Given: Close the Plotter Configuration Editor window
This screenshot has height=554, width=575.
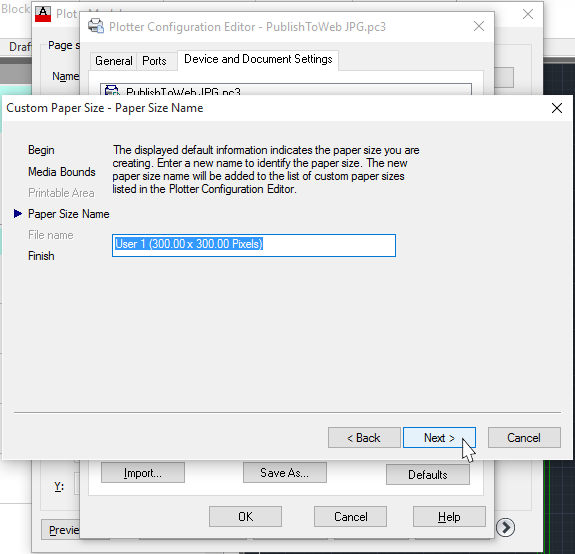Looking at the screenshot, I should (479, 26).
